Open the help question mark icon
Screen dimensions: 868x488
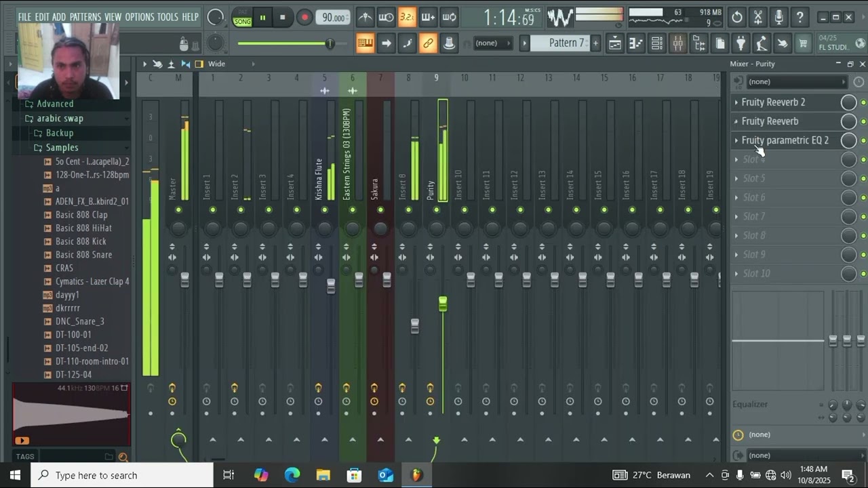point(800,18)
